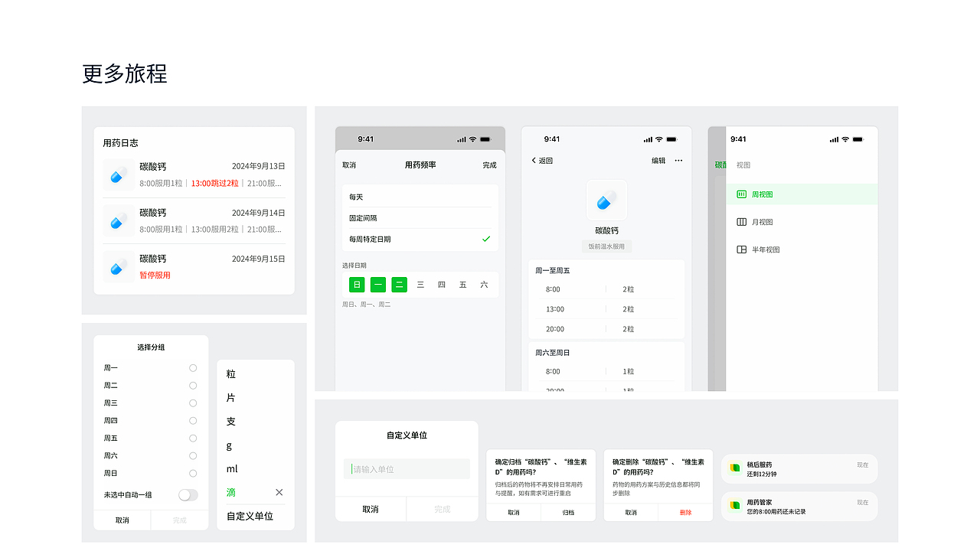Click 取消 in the 用药频率 header
980x551 pixels.
(x=349, y=165)
